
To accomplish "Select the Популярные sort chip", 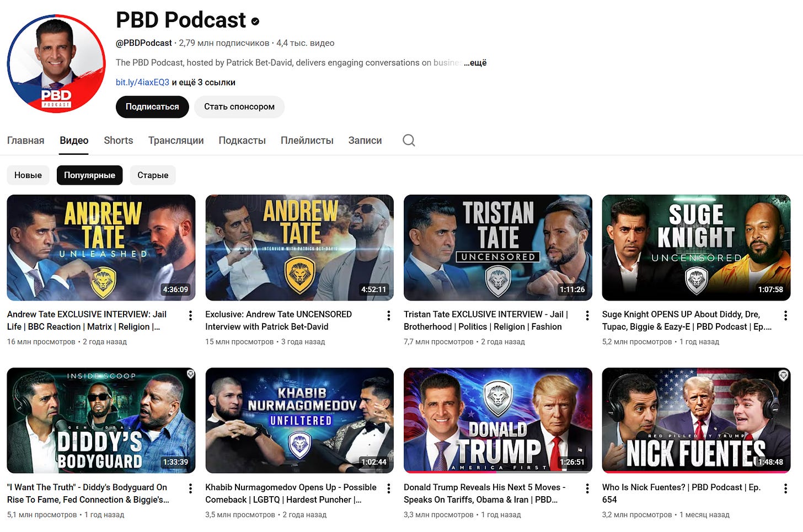I will pyautogui.click(x=90, y=175).
